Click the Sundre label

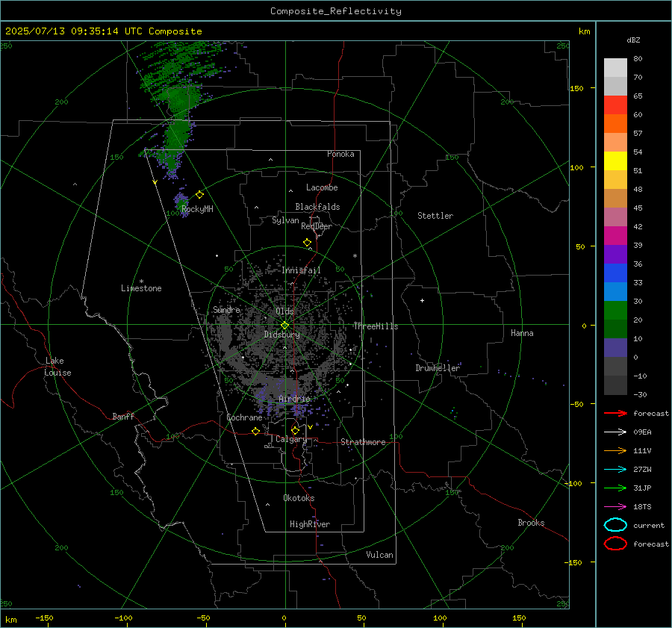click(x=227, y=309)
